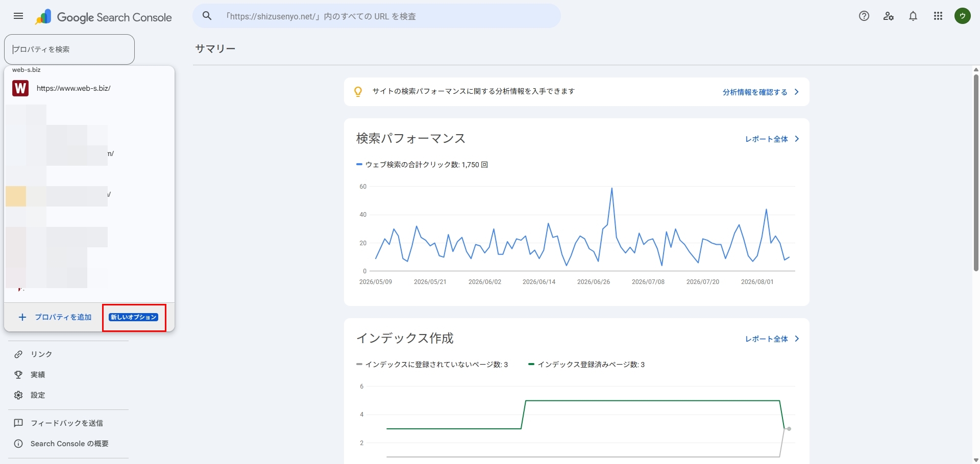Click the trophy icon beside 実績
The width and height of the screenshot is (980, 464).
click(x=18, y=375)
